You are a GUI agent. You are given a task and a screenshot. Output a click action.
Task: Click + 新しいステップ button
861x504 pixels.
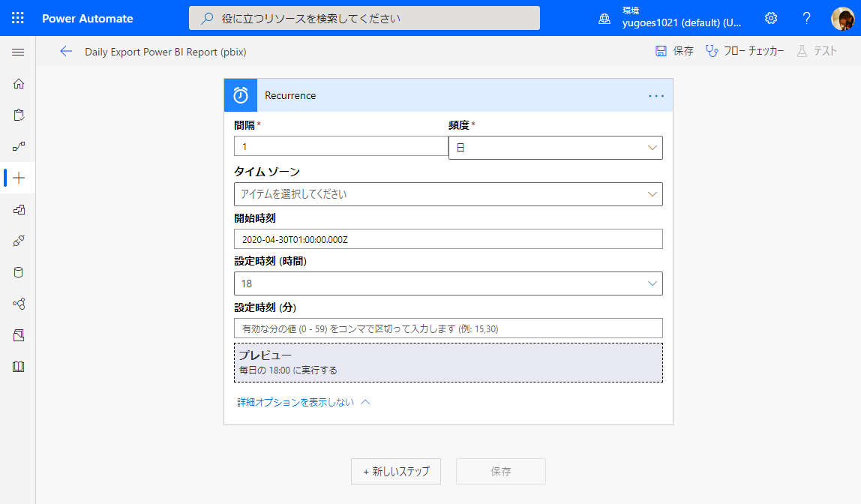click(396, 472)
